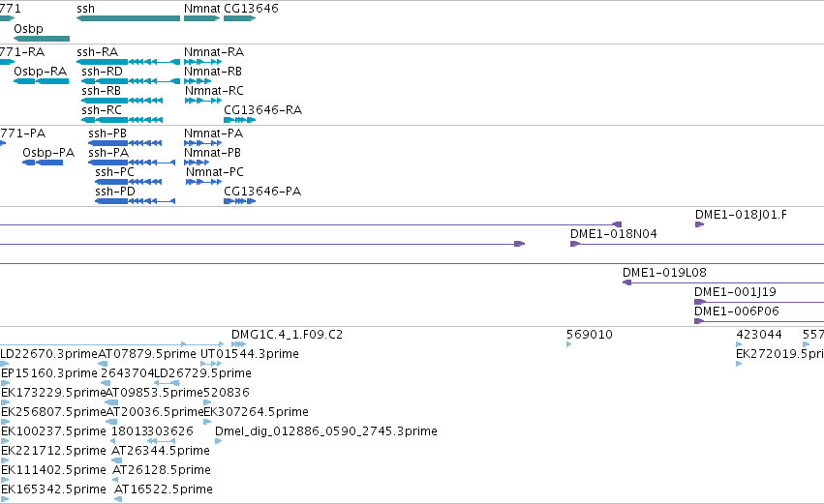Click the 520836 EST label
This screenshot has height=504, width=824.
click(226, 393)
